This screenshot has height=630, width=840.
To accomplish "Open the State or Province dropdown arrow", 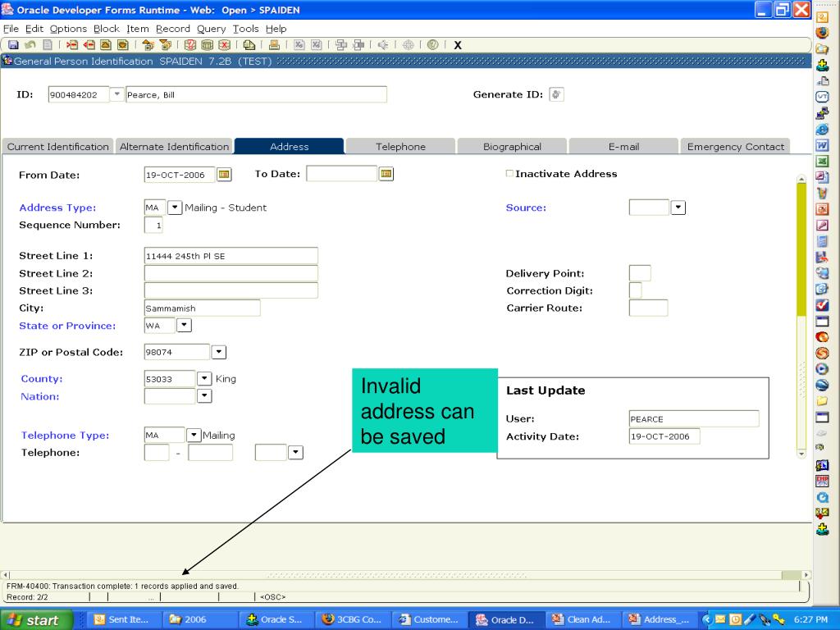I will (184, 325).
